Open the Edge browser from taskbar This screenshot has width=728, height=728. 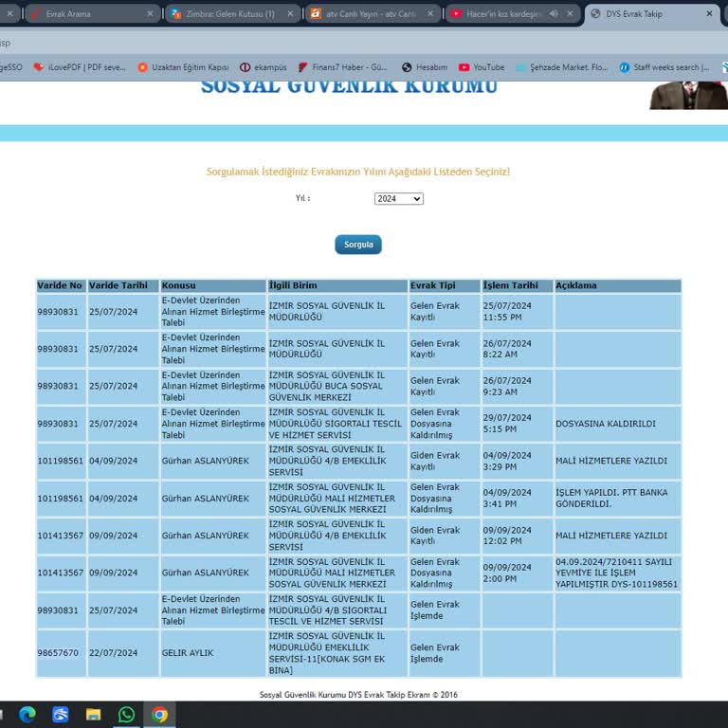point(27,714)
